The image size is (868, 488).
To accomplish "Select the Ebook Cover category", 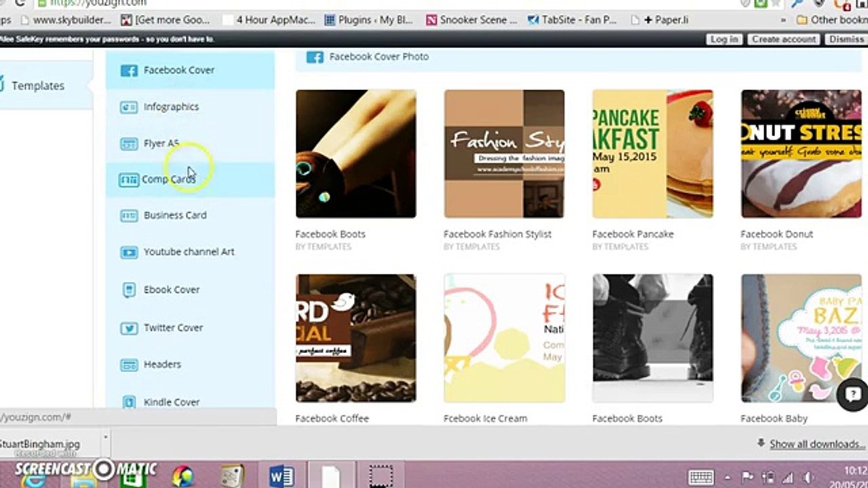I will pyautogui.click(x=191, y=290).
